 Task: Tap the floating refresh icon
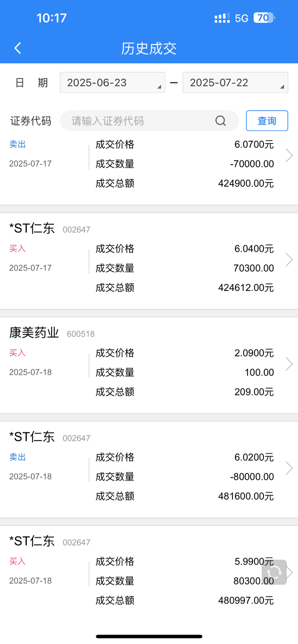pos(274,572)
